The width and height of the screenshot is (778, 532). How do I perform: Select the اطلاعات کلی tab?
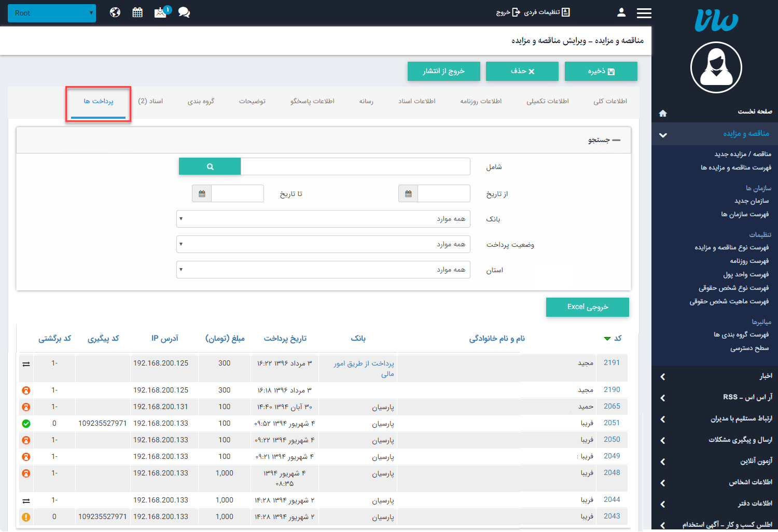(x=610, y=101)
